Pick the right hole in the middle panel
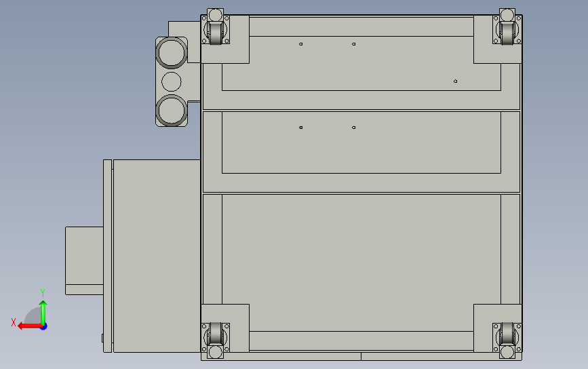The width and height of the screenshot is (588, 369). pyautogui.click(x=353, y=128)
